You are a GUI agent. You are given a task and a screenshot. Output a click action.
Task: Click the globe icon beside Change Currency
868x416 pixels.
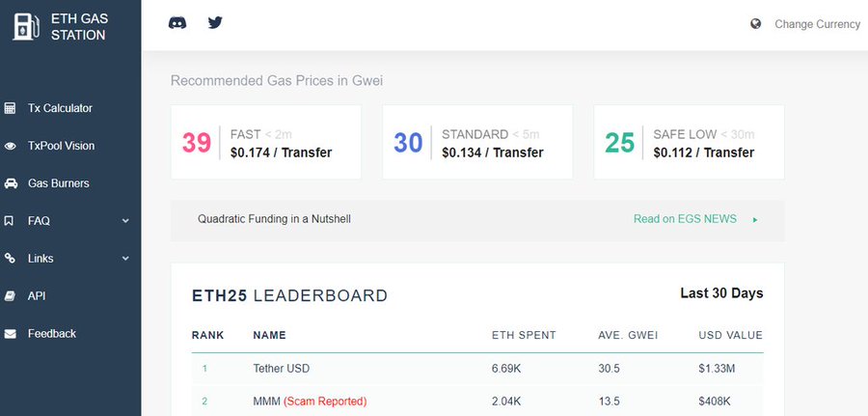pyautogui.click(x=755, y=24)
